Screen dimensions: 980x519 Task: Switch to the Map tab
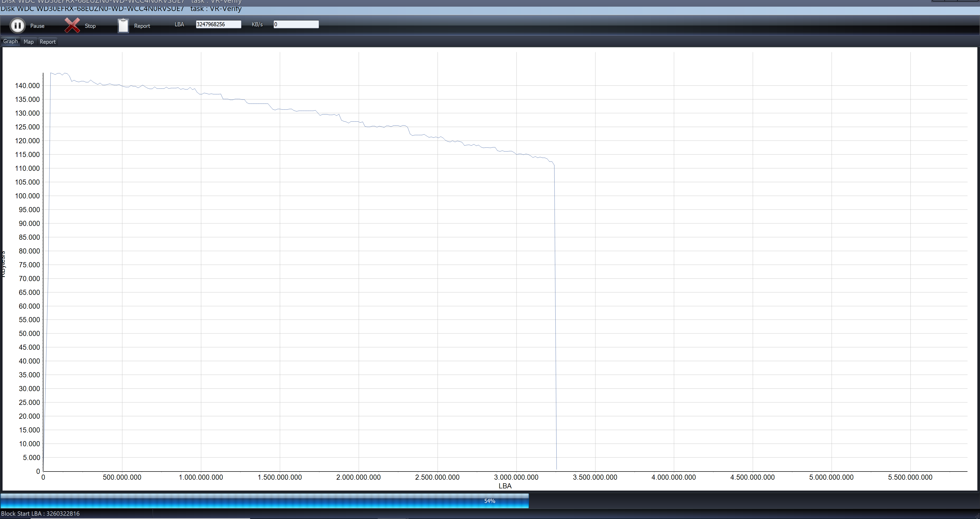[x=29, y=41]
